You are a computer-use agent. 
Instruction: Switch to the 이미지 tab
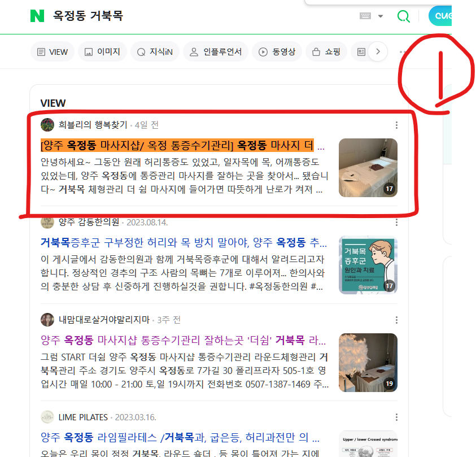(x=102, y=52)
